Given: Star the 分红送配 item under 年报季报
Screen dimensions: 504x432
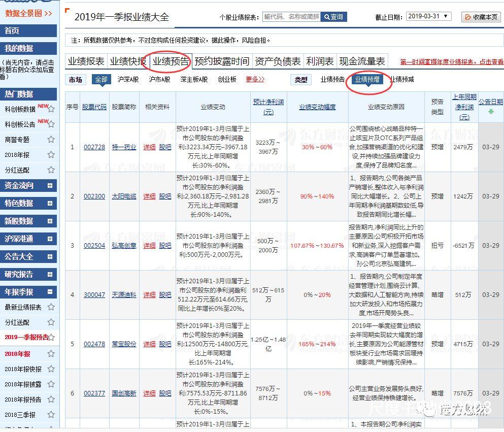Looking at the screenshot, I should [51, 322].
